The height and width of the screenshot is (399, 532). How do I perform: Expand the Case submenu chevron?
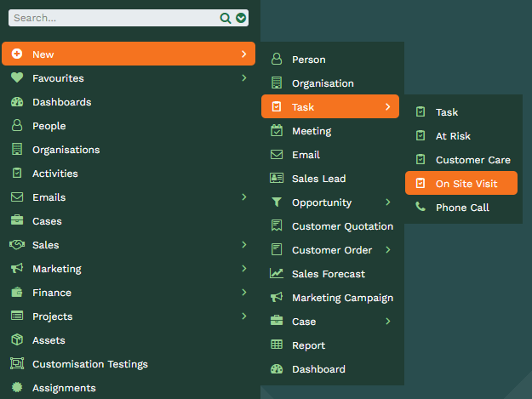(388, 322)
